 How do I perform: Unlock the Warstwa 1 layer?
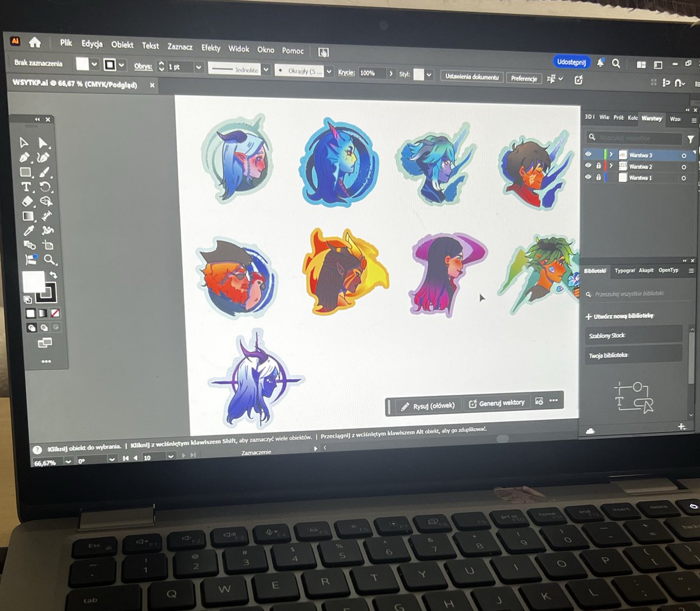[598, 177]
